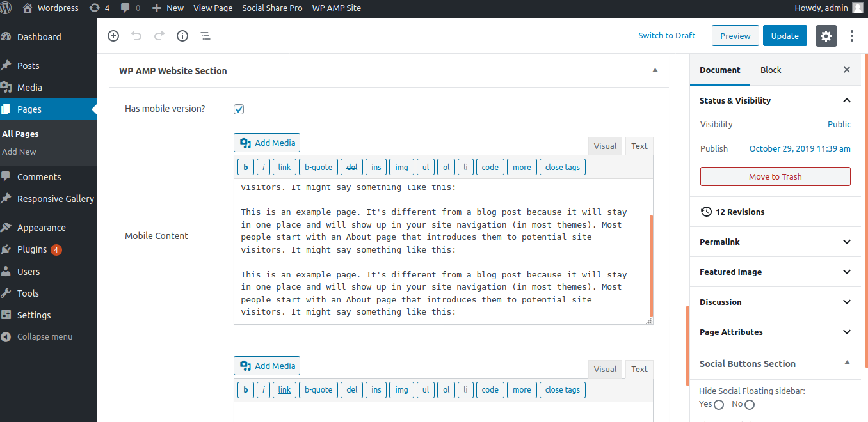Click the admin user avatar
This screenshot has height=422, width=868.
(857, 8)
